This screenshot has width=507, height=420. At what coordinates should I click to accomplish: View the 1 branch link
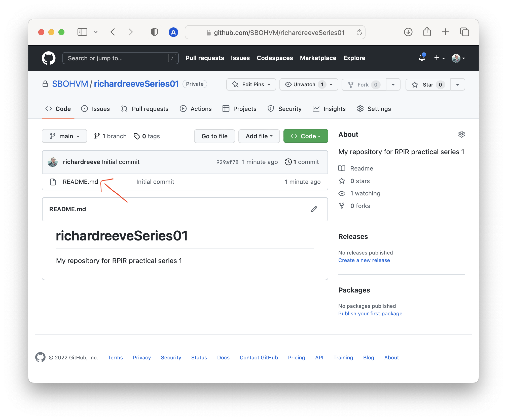(x=110, y=136)
